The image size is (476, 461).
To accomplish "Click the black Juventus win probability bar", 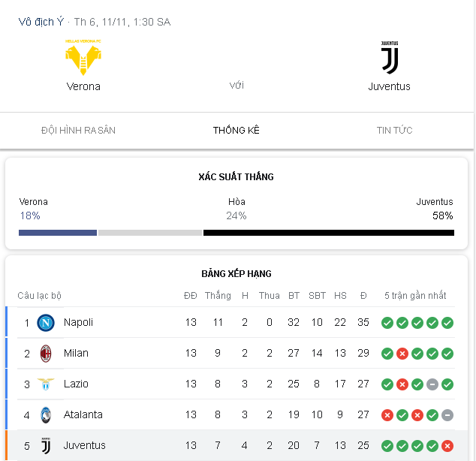I will [329, 233].
